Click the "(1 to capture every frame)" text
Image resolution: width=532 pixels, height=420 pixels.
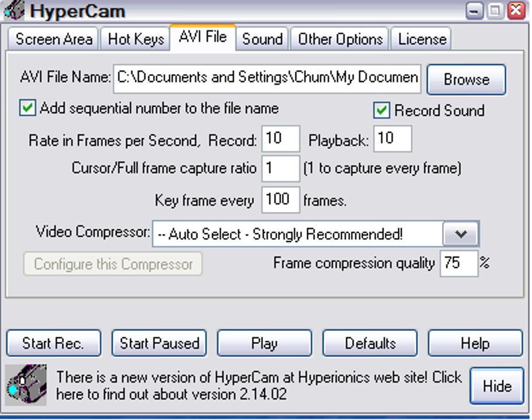383,169
